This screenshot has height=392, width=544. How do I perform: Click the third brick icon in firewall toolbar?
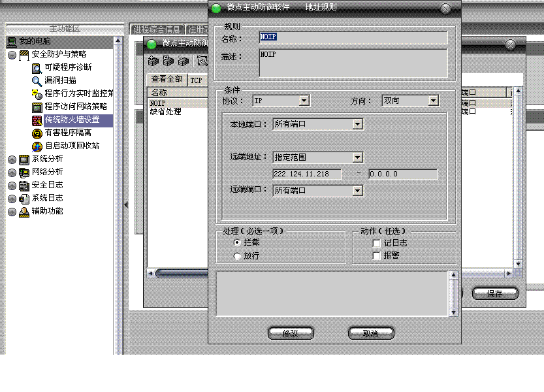click(183, 61)
